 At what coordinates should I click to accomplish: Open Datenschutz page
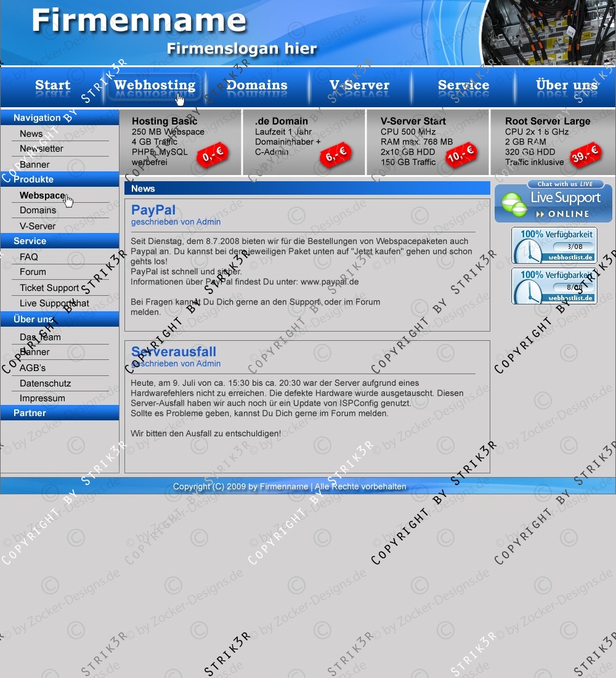(46, 383)
